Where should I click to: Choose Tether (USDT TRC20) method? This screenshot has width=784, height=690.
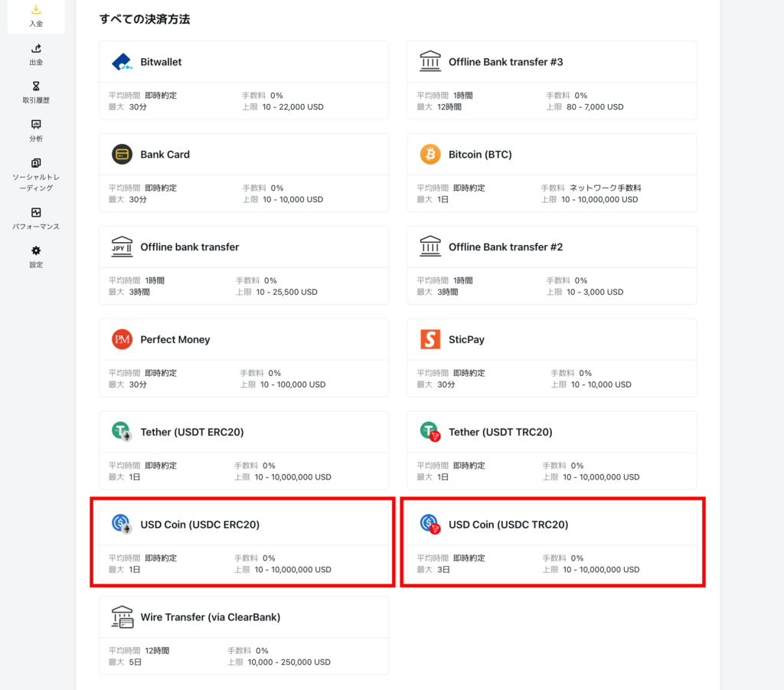[552, 450]
